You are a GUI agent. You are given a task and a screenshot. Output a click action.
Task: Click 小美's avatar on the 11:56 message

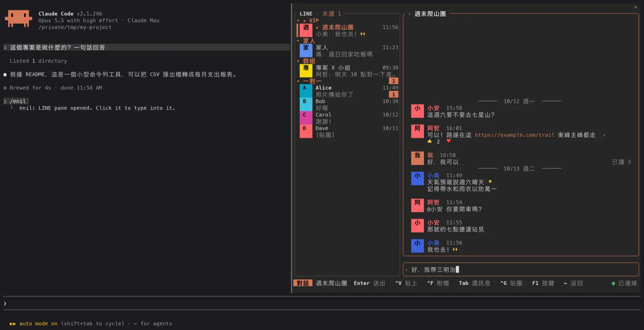(x=417, y=246)
